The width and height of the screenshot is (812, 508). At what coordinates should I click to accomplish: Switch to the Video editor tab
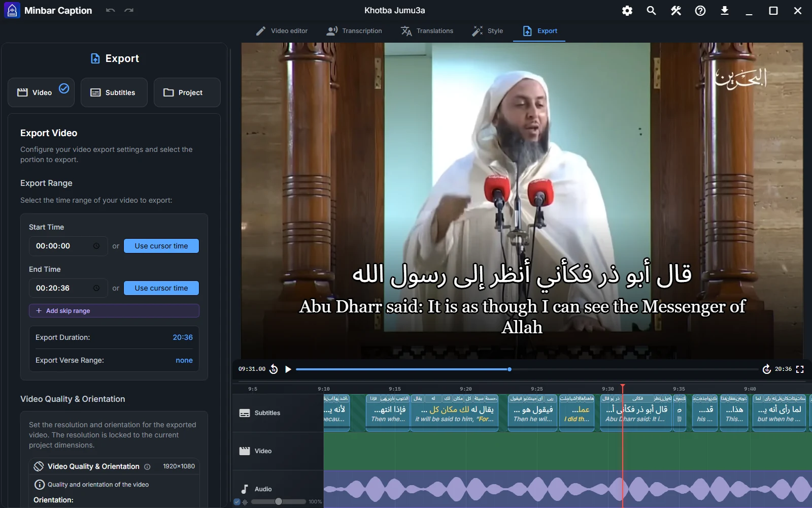click(282, 31)
